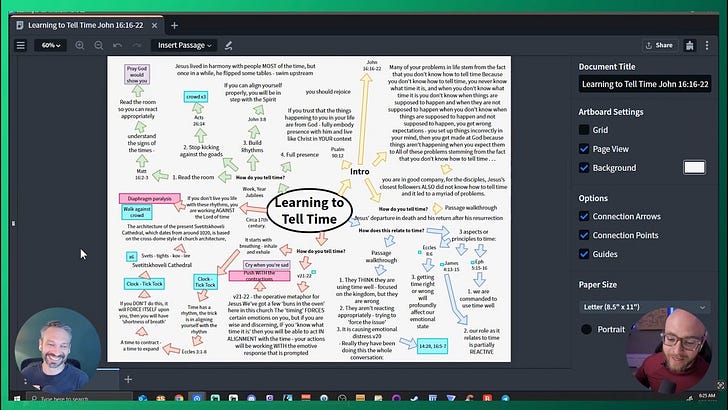Select the 3. Build Rhythms node
Screen dimensions: 728x410
253,146
